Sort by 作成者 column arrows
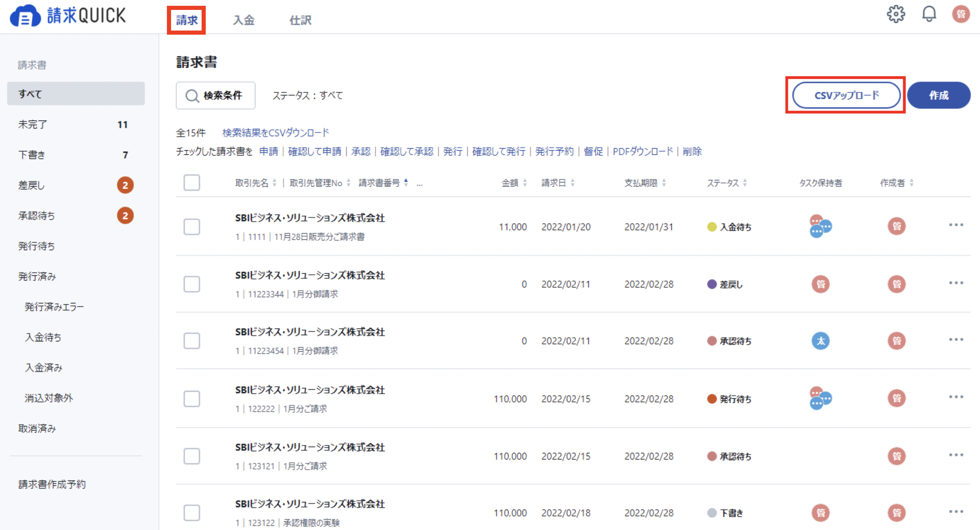The height and width of the screenshot is (530, 980). pos(911,183)
